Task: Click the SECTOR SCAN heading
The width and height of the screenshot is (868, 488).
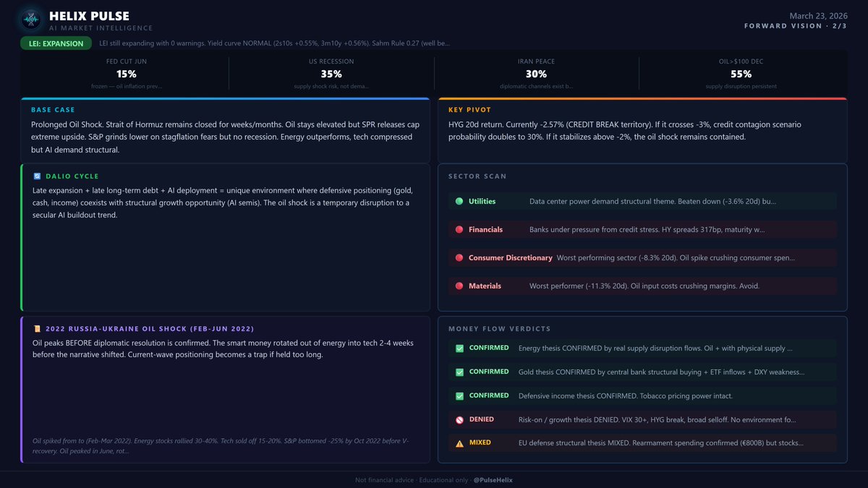Action: pyautogui.click(x=477, y=176)
